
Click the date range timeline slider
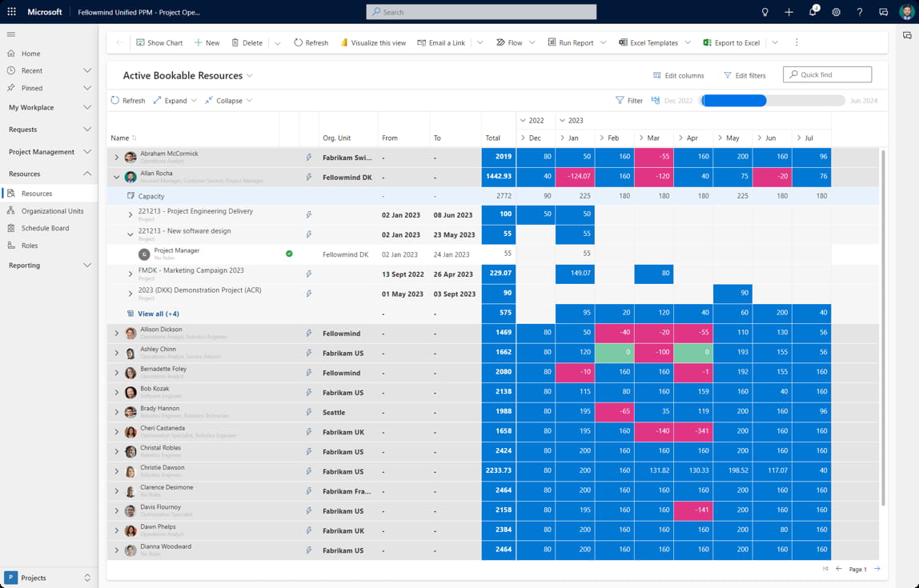tap(773, 101)
